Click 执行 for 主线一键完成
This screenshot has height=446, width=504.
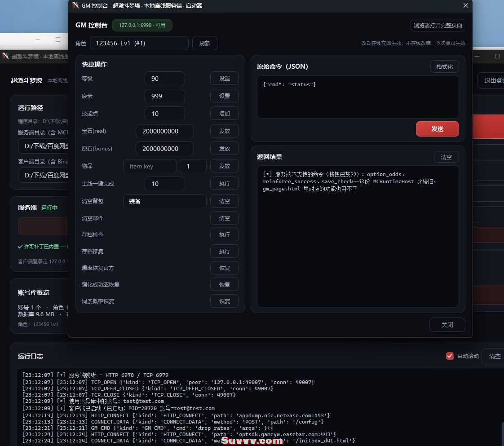coord(224,184)
